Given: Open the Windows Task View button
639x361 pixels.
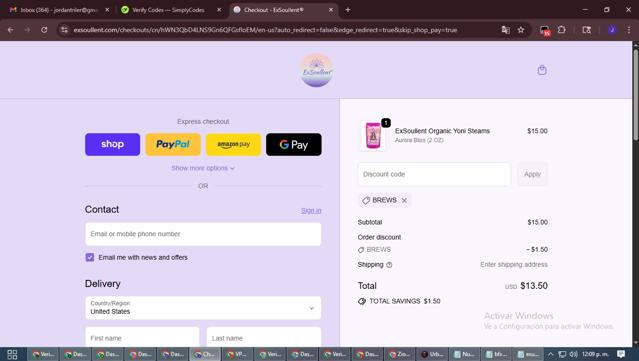Looking at the screenshot, I should (x=12, y=354).
